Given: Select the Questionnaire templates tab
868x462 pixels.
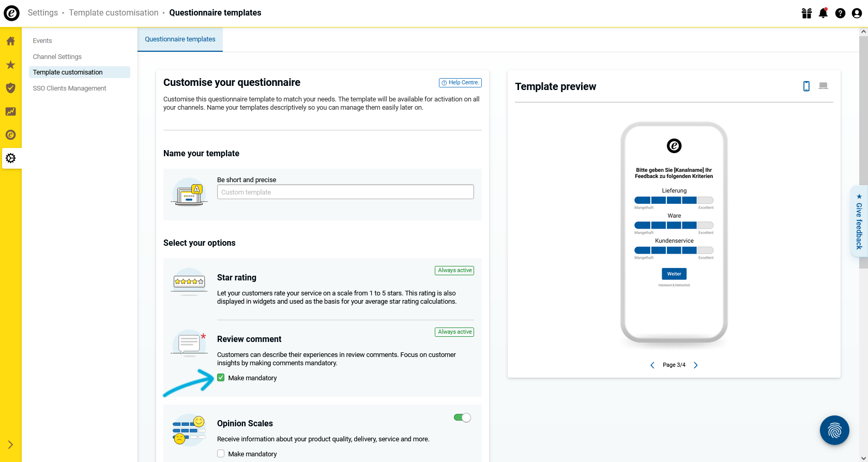Looking at the screenshot, I should coord(180,39).
